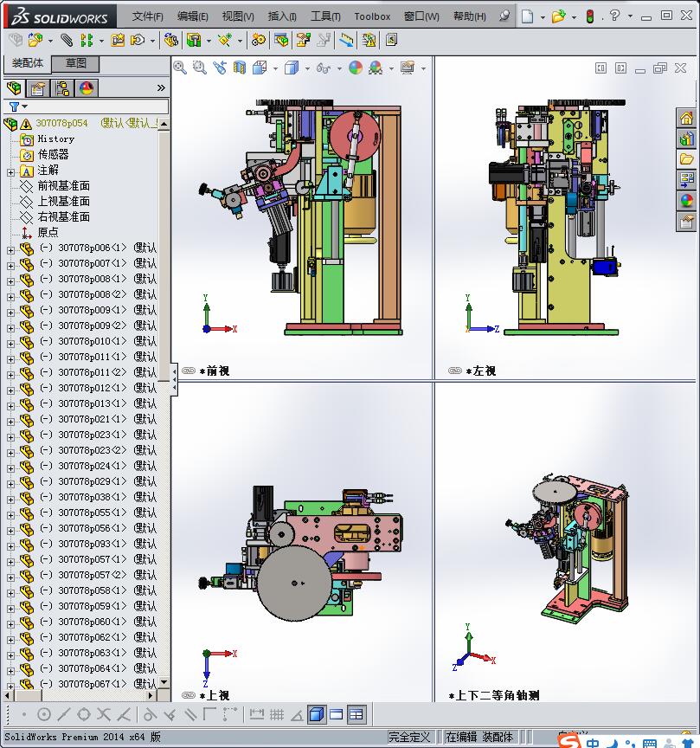Expand the 注解 annotations node
The height and width of the screenshot is (748, 700).
pos(10,172)
